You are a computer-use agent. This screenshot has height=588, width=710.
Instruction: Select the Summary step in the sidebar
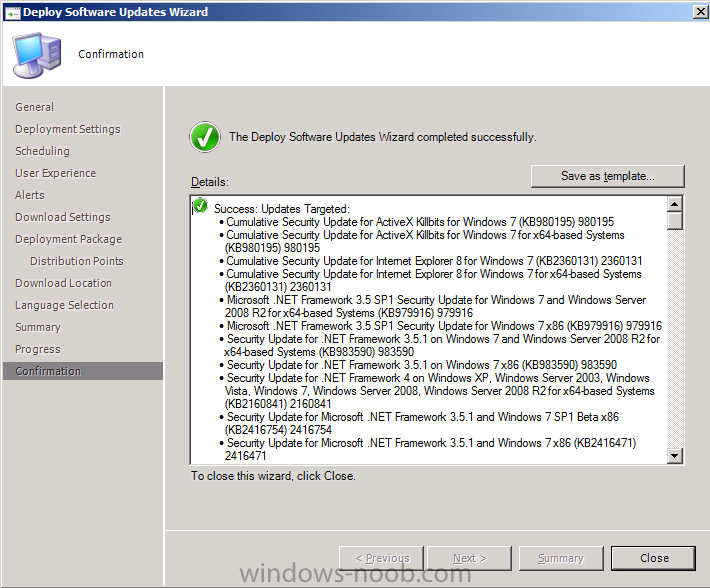pos(38,327)
